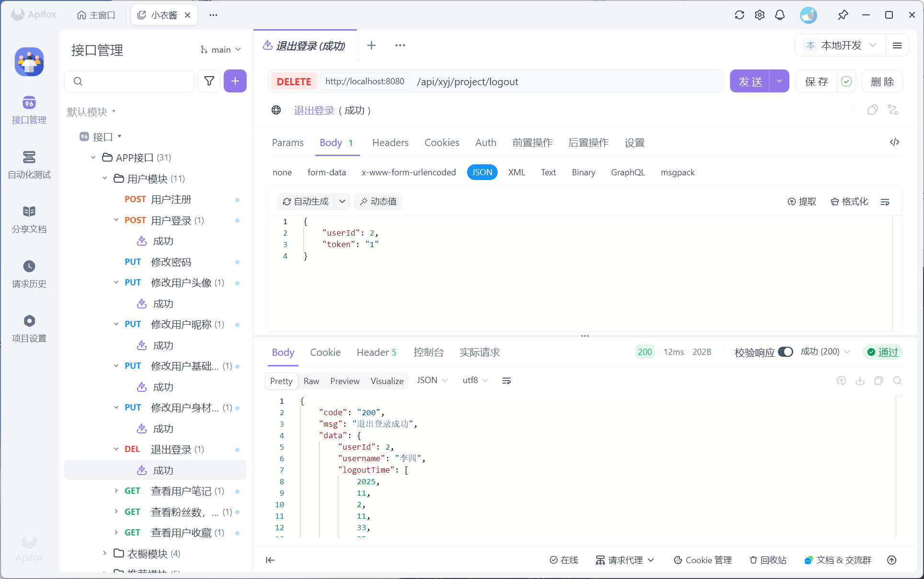Open the notification bell
The image size is (924, 579).
click(x=780, y=15)
